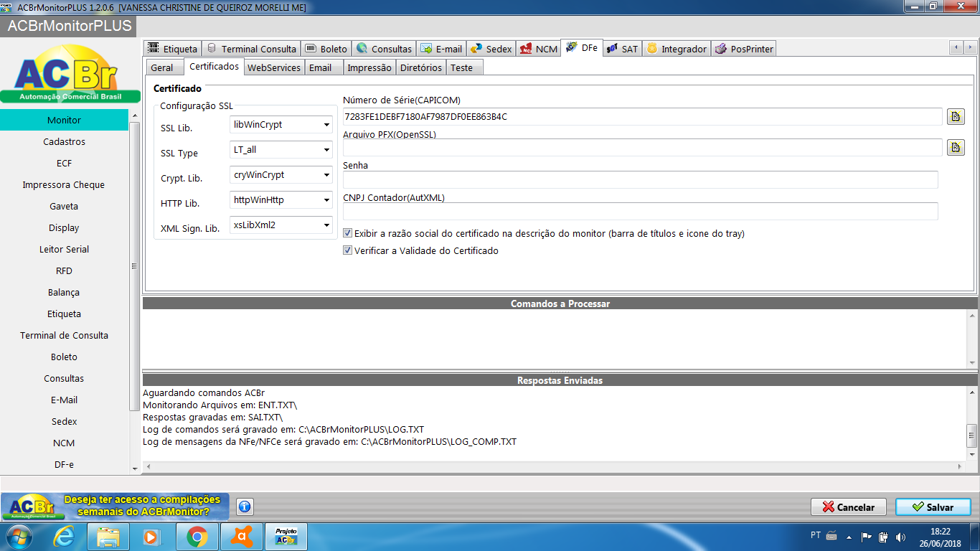Click the PosPrinter tab icon
This screenshot has width=980, height=551.
pyautogui.click(x=720, y=48)
